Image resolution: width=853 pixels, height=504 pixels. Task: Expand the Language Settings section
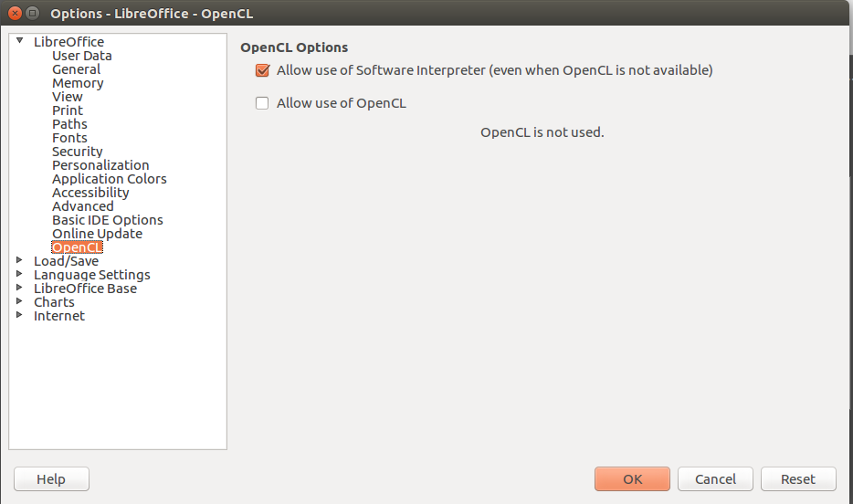click(x=19, y=274)
